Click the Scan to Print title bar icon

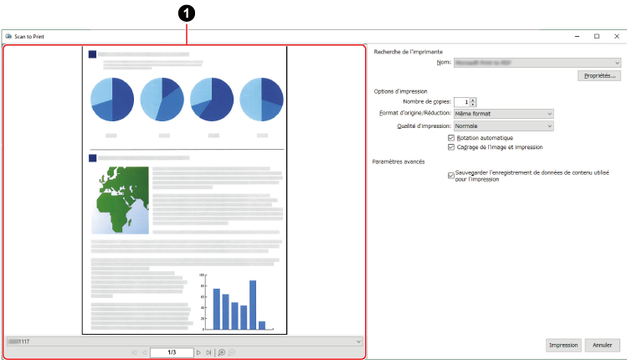tap(8, 37)
